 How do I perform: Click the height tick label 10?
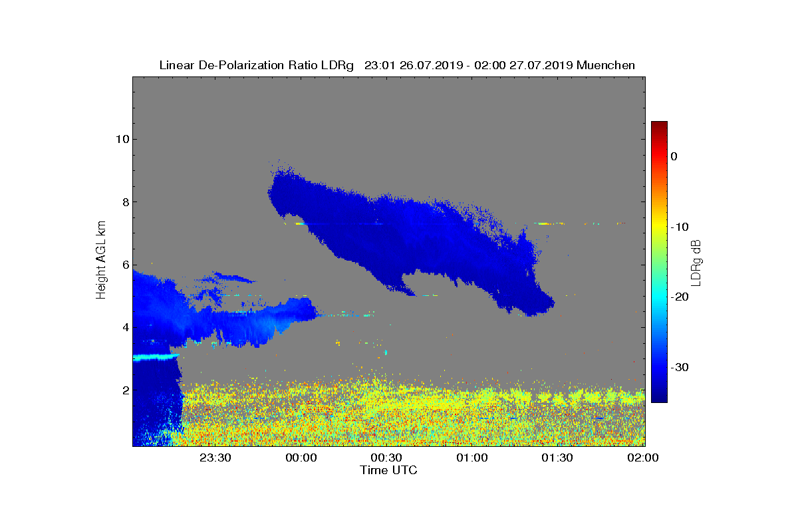pyautogui.click(x=121, y=139)
